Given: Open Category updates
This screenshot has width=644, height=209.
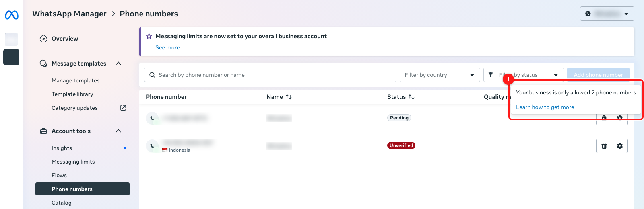Looking at the screenshot, I should pos(75,108).
